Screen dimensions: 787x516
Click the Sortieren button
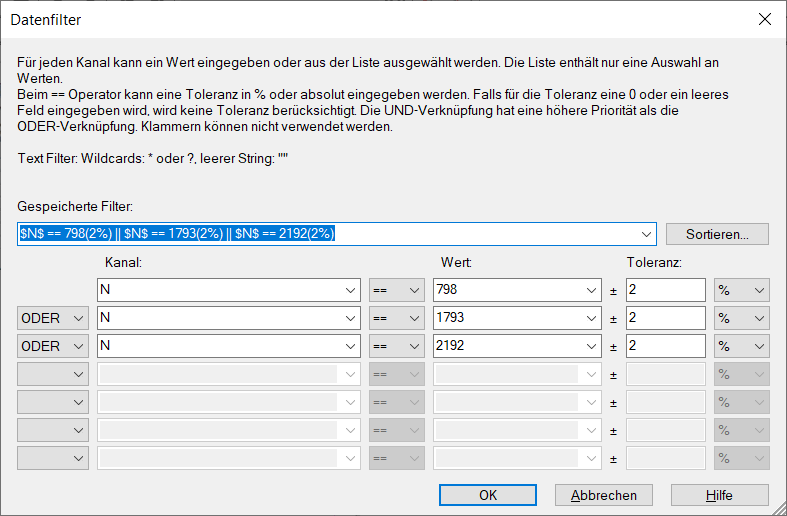(717, 234)
